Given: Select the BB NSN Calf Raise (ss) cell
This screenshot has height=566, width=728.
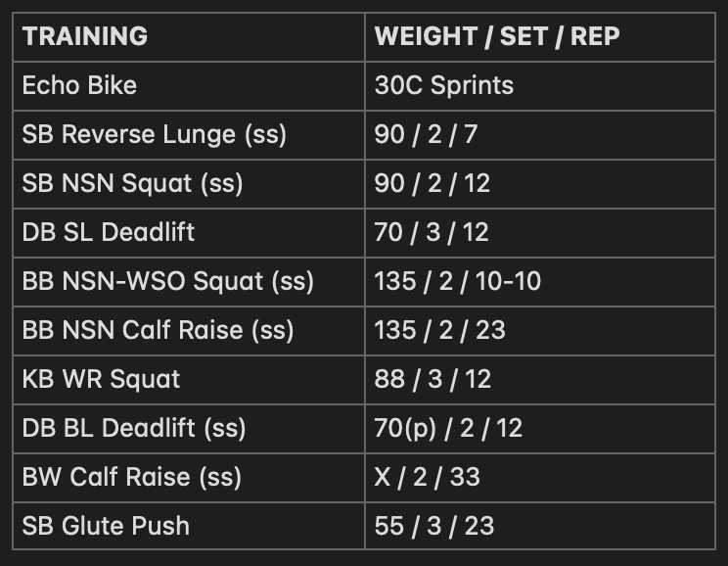Looking at the screenshot, I should 189,330.
